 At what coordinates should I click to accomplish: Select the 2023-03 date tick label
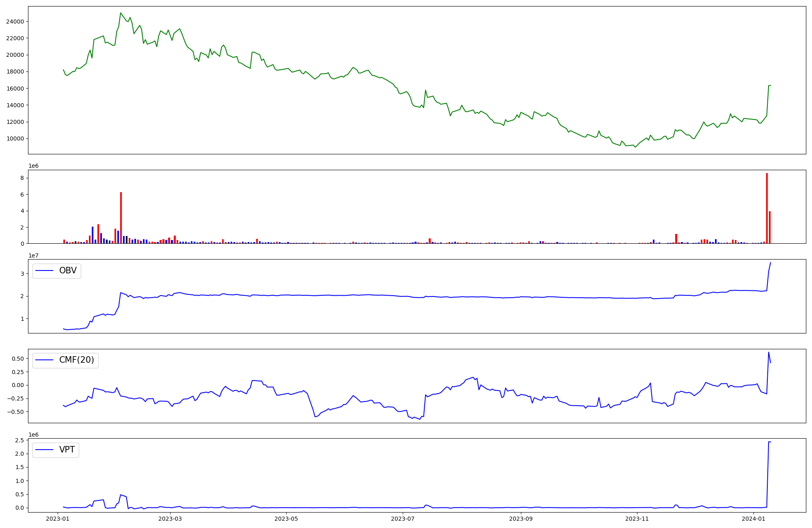click(x=170, y=519)
